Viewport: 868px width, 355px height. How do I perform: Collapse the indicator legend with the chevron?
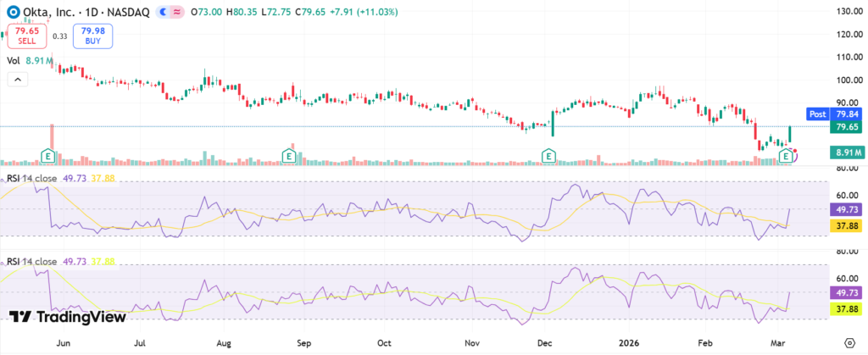tap(17, 79)
